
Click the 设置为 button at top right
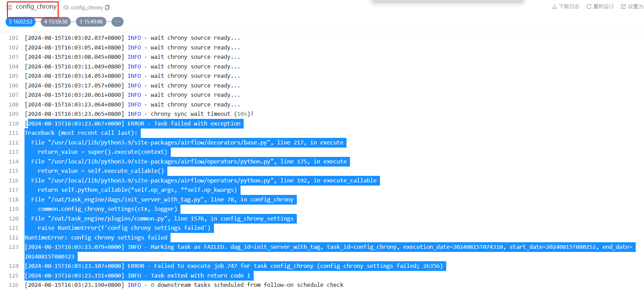pyautogui.click(x=632, y=7)
